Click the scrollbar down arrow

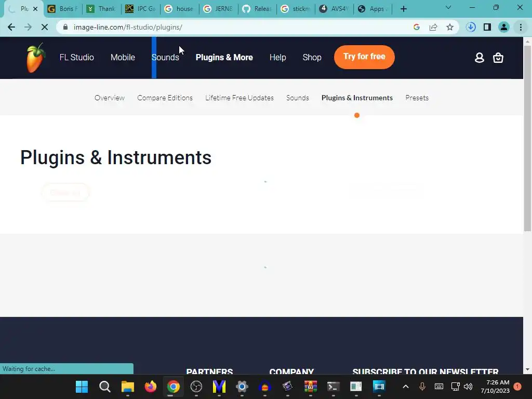pyautogui.click(x=527, y=369)
